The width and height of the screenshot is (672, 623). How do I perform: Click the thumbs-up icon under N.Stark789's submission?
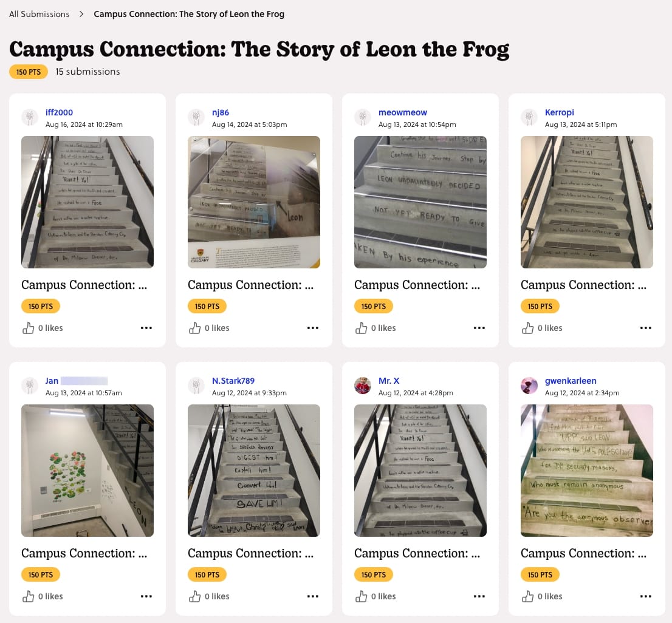(x=194, y=596)
